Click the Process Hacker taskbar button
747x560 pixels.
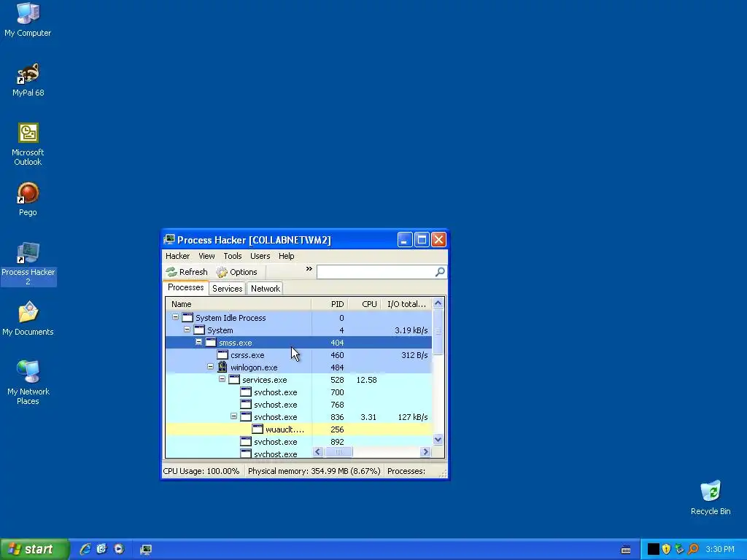(146, 550)
